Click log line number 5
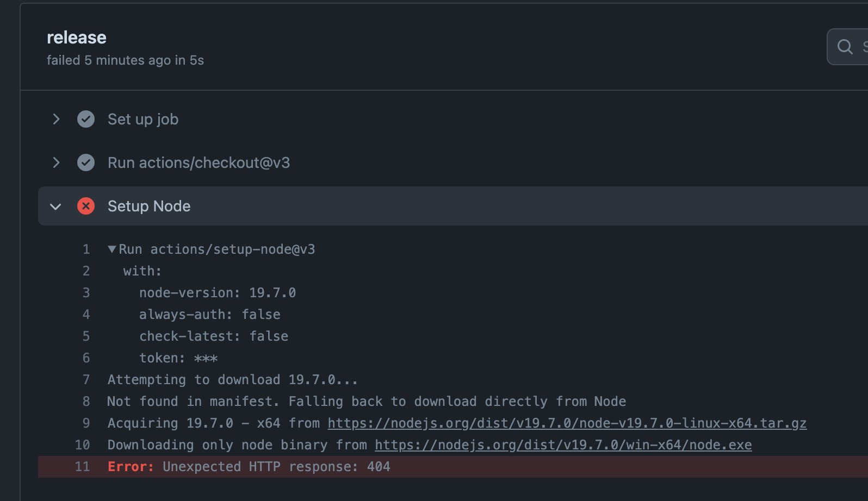 86,336
